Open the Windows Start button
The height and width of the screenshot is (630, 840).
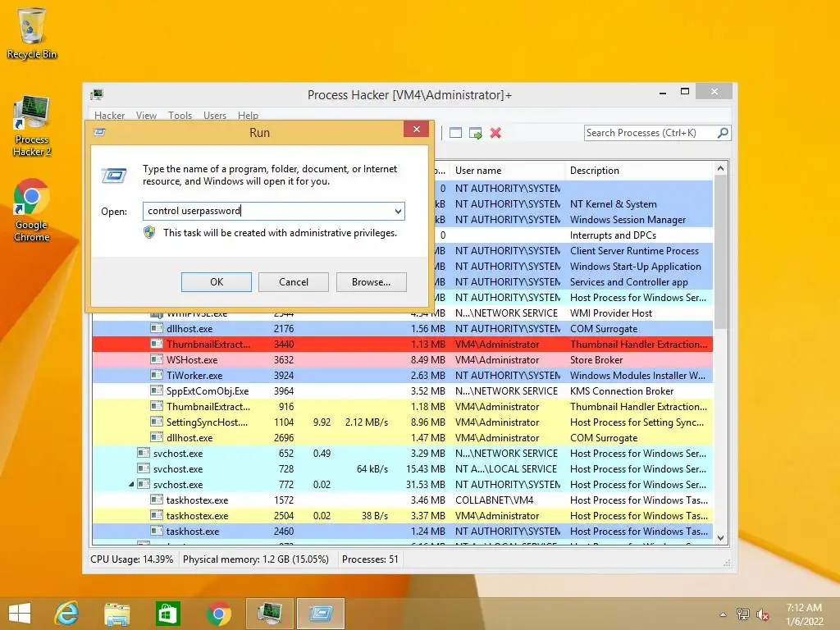point(20,614)
